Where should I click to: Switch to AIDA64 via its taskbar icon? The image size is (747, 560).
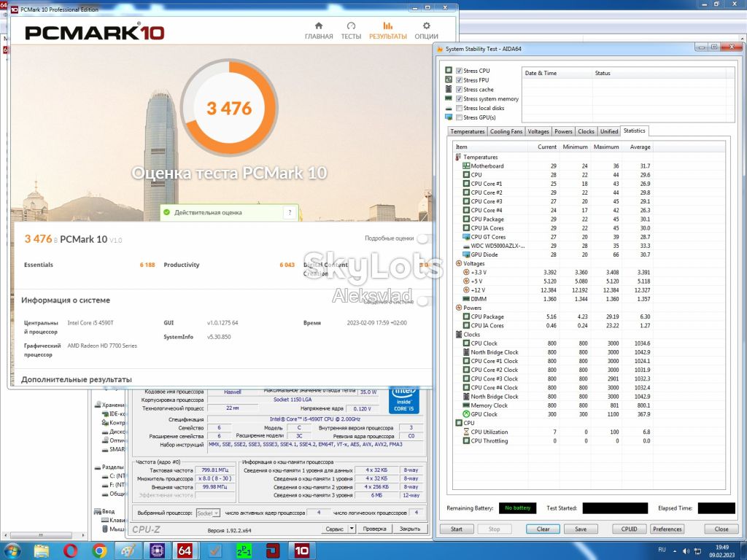[x=185, y=551]
